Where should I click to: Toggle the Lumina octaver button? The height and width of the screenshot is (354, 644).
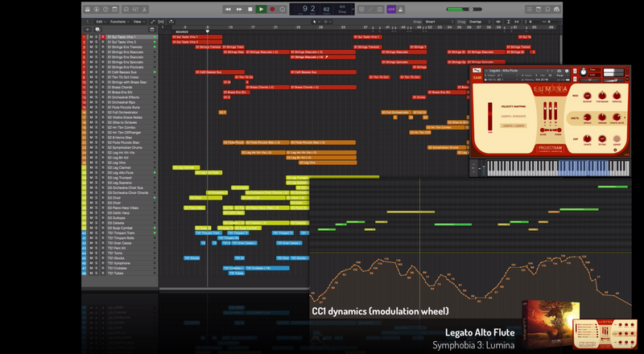(x=588, y=96)
